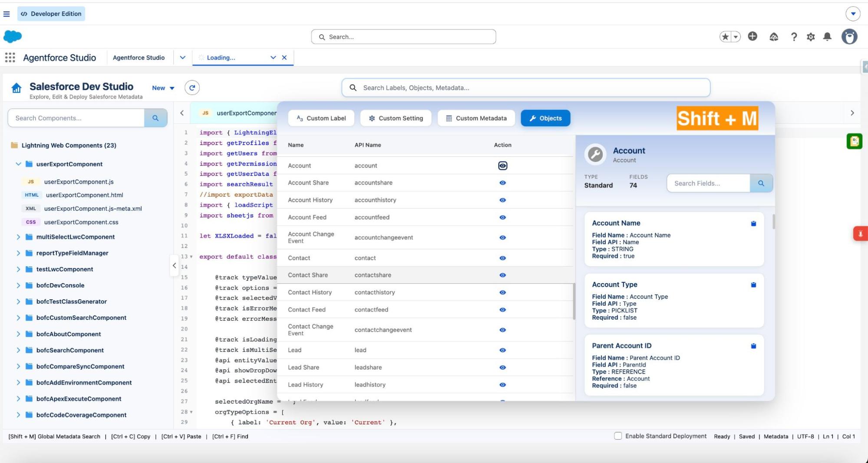The width and height of the screenshot is (868, 463).
Task: Select the Agentforce Studio navigation tab
Action: pos(139,57)
